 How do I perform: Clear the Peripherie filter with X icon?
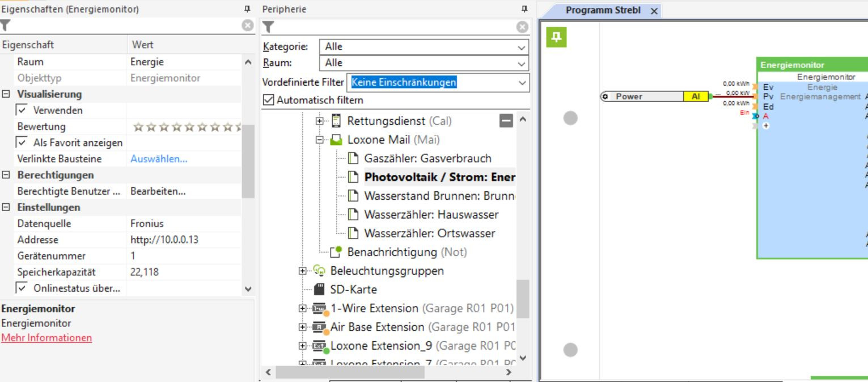coord(523,27)
